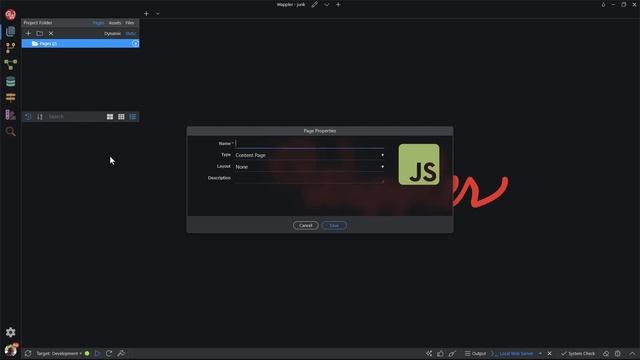640x360 pixels.
Task: Expand the open tabs chevron dropdown
Action: (x=158, y=14)
